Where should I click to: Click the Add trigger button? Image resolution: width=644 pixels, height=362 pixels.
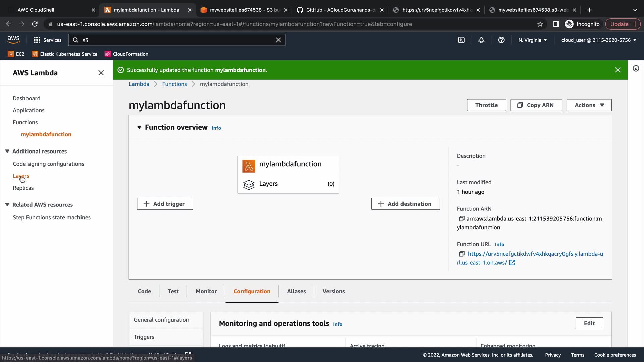pos(165,204)
